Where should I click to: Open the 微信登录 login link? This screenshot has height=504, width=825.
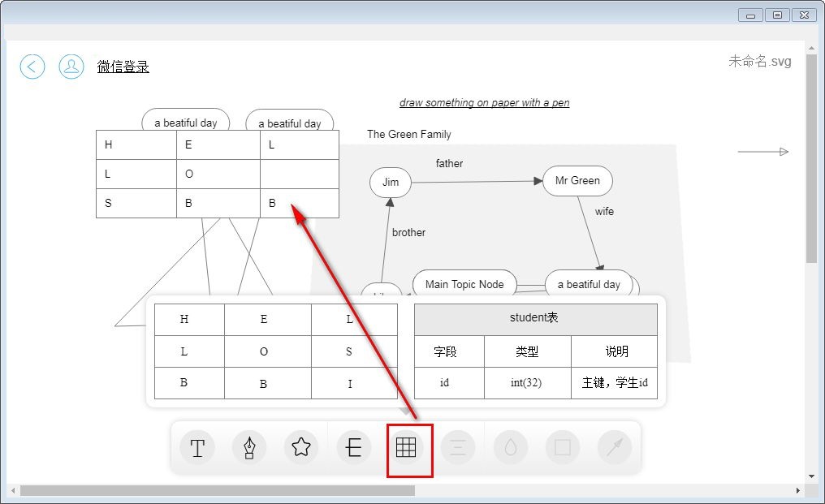click(123, 67)
